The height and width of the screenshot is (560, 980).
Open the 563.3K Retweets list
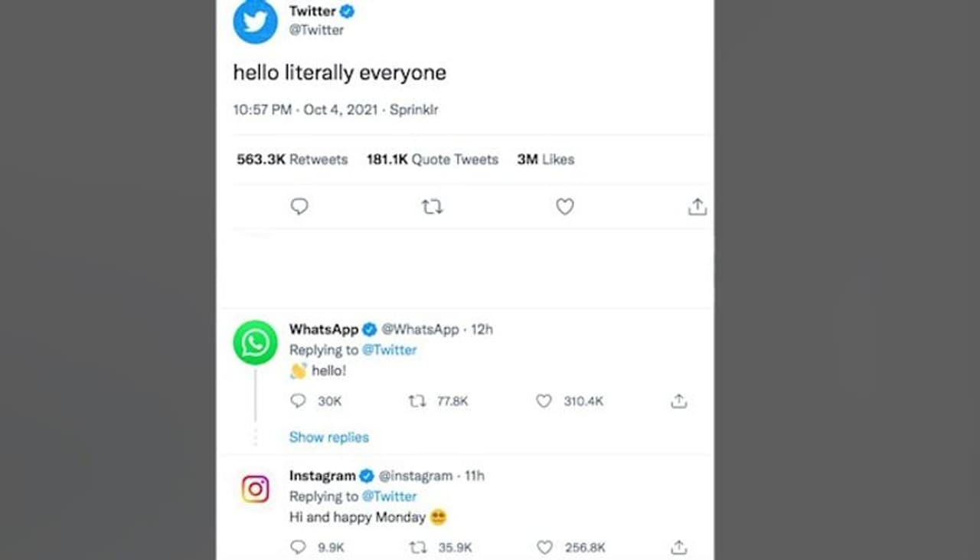[292, 159]
